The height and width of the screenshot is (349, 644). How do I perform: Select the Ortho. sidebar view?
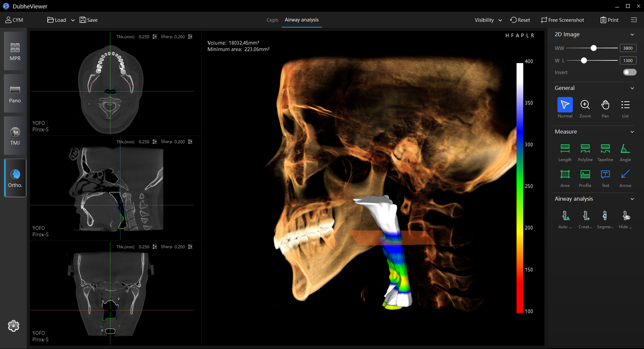click(15, 178)
